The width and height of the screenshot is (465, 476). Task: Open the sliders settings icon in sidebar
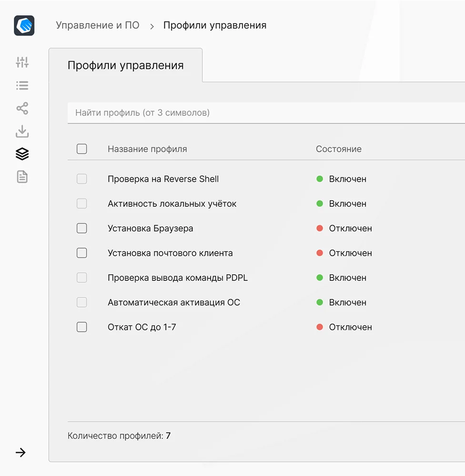[x=22, y=62]
